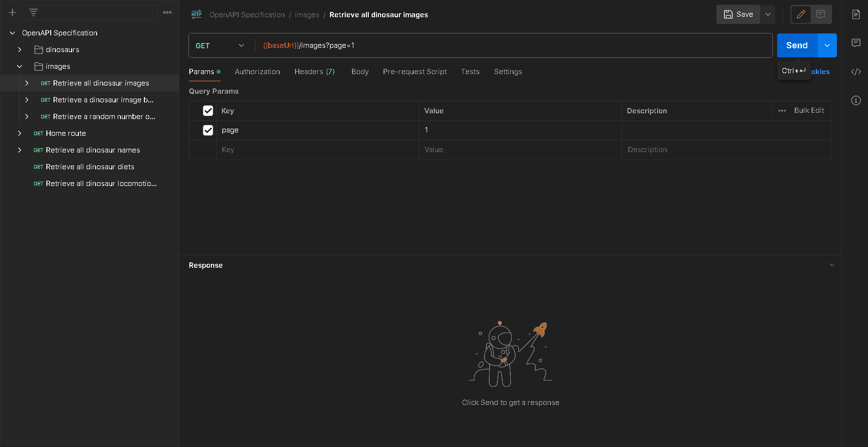Viewport: 868px width, 447px height.
Task: Switch to edit mode with pencil icon
Action: 801,14
